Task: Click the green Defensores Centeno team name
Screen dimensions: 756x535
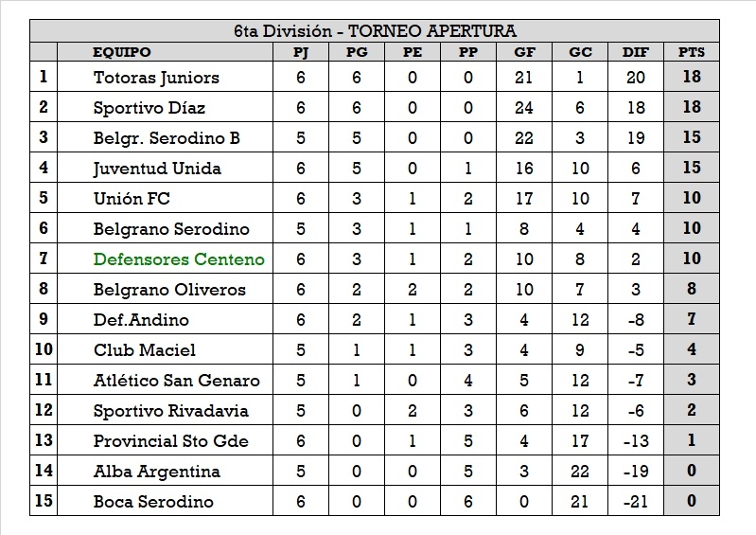Action: 179,259
